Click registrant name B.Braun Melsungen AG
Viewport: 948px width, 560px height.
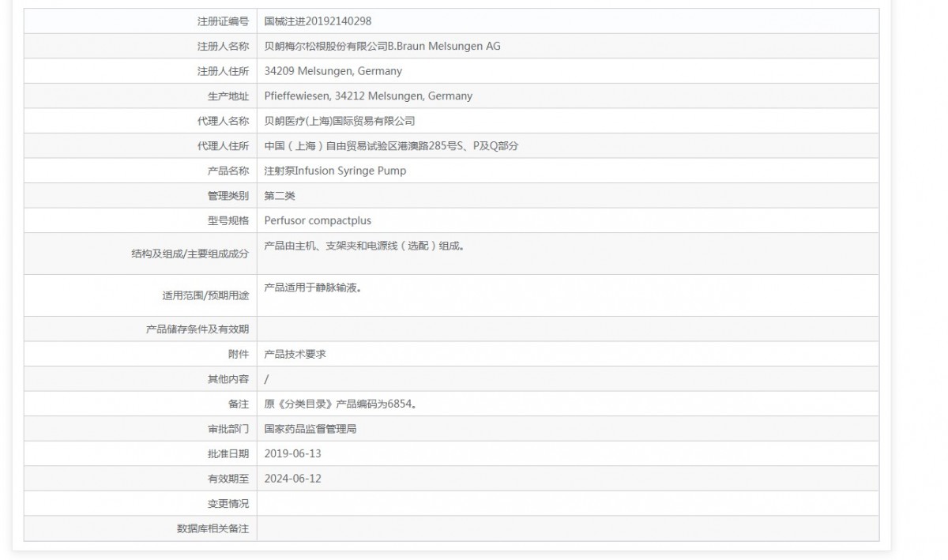[x=443, y=47]
